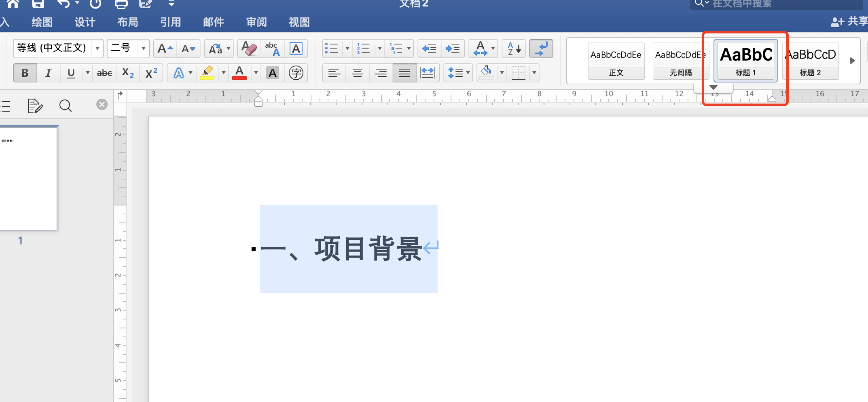Image resolution: width=868 pixels, height=402 pixels.
Task: Apply yellow text highlight
Action: coord(207,73)
